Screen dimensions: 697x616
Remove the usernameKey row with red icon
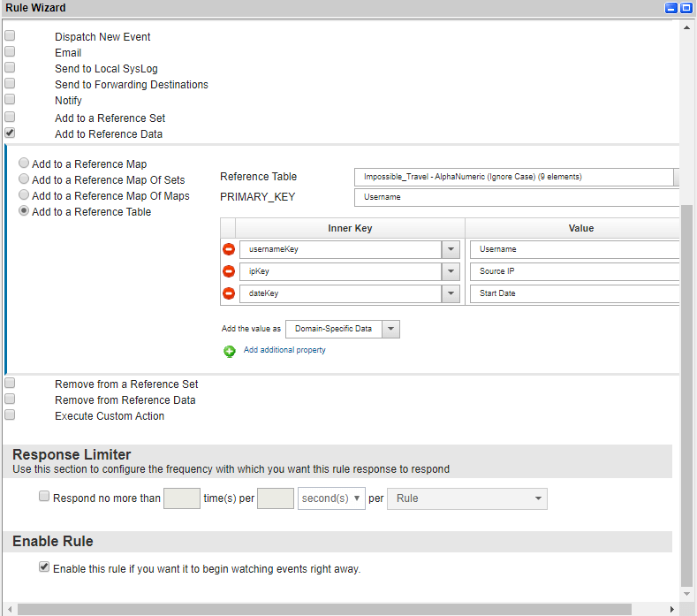[x=229, y=249]
